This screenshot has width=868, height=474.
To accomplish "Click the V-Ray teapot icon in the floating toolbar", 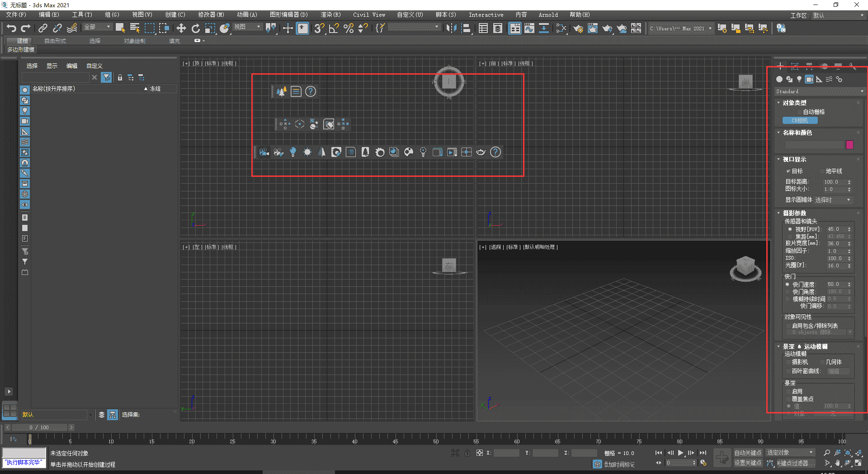I will click(x=481, y=152).
